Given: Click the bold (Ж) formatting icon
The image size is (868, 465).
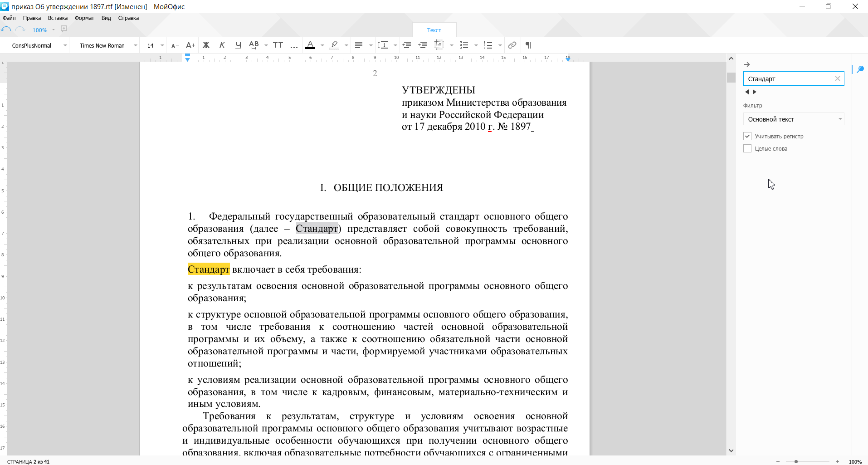Looking at the screenshot, I should (206, 45).
